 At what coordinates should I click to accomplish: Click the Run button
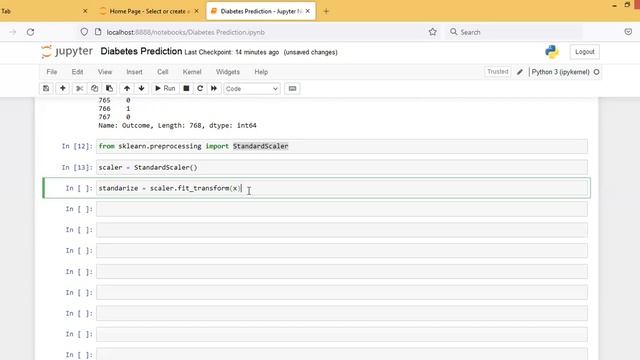click(x=165, y=89)
